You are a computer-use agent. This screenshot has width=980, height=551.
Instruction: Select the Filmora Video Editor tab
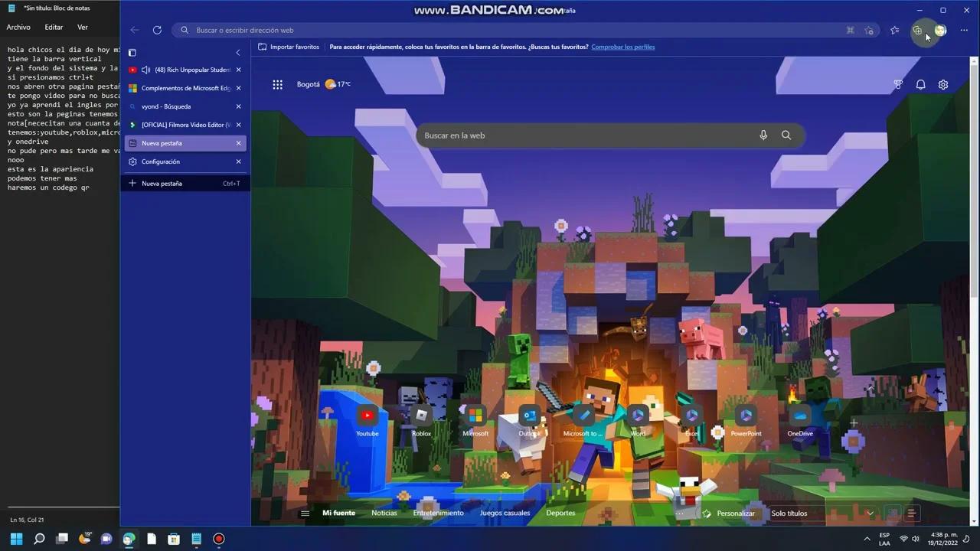pos(185,125)
